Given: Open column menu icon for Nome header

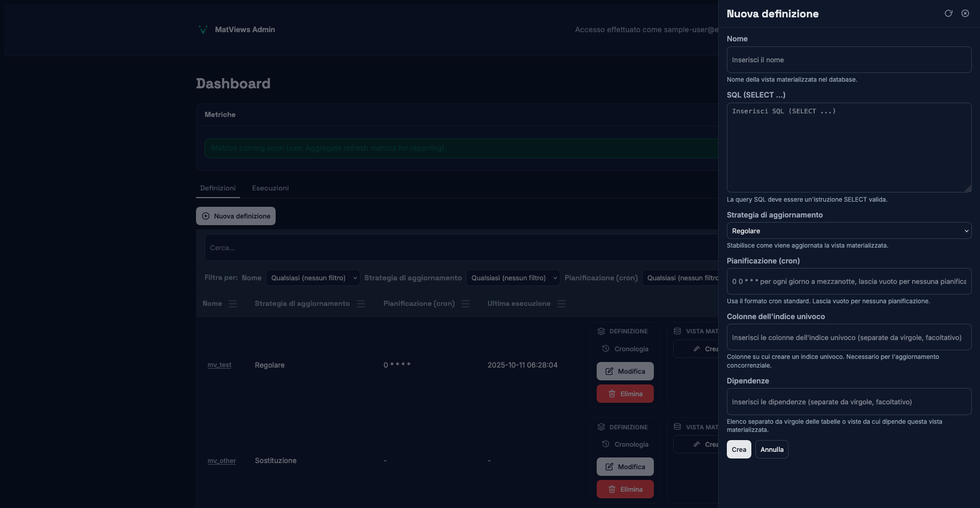Looking at the screenshot, I should tap(233, 304).
